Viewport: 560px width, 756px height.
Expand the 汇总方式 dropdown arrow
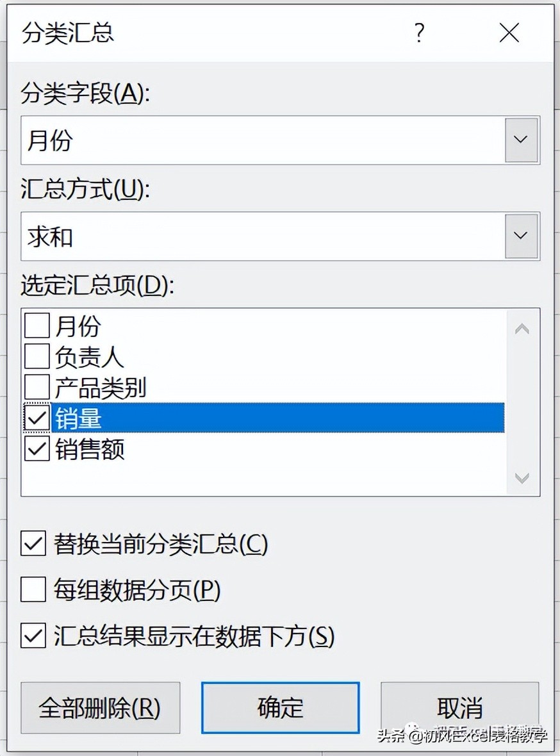coord(521,236)
